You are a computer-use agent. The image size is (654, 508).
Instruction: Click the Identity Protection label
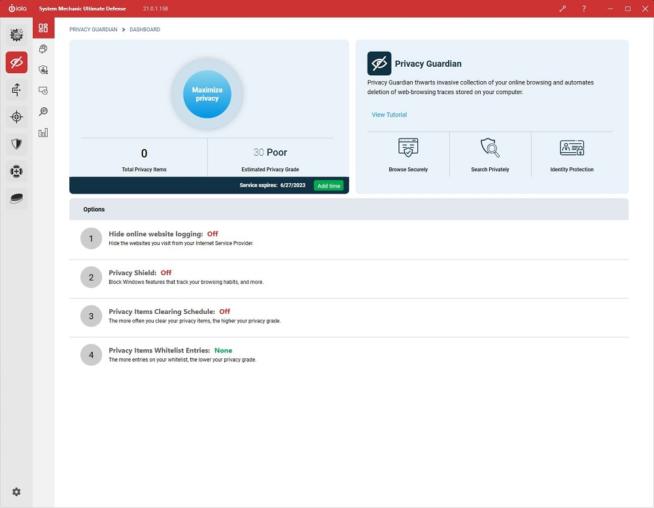572,169
